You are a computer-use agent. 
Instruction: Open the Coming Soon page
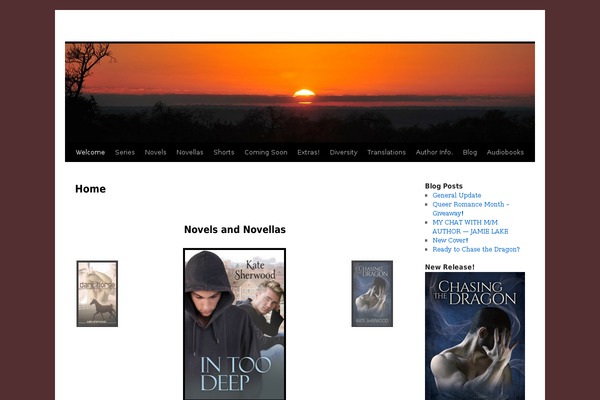266,152
